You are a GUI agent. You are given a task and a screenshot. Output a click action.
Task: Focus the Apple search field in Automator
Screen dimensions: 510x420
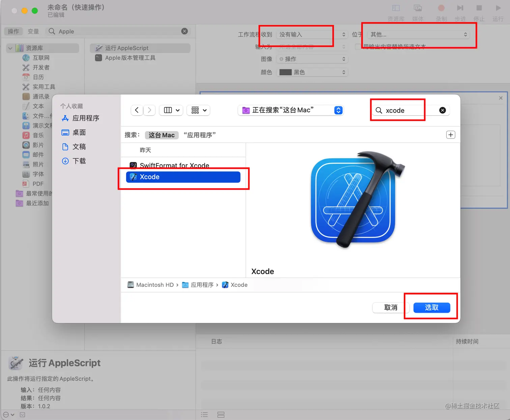tap(118, 31)
